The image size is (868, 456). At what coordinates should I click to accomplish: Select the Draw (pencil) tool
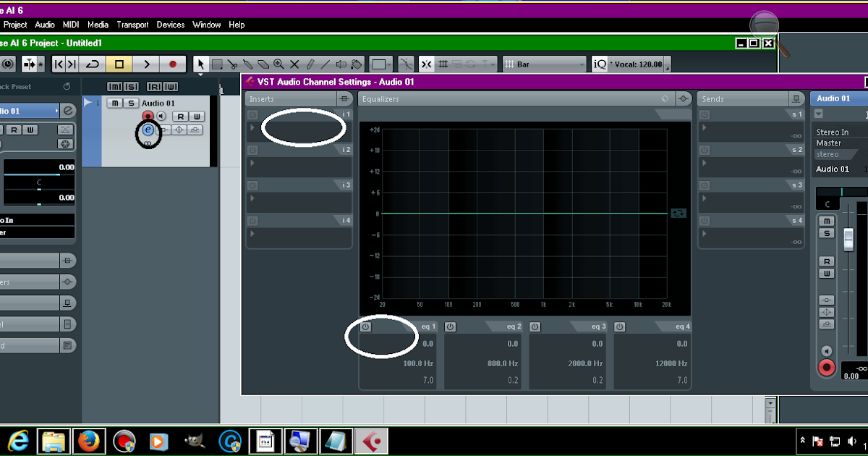[x=311, y=64]
